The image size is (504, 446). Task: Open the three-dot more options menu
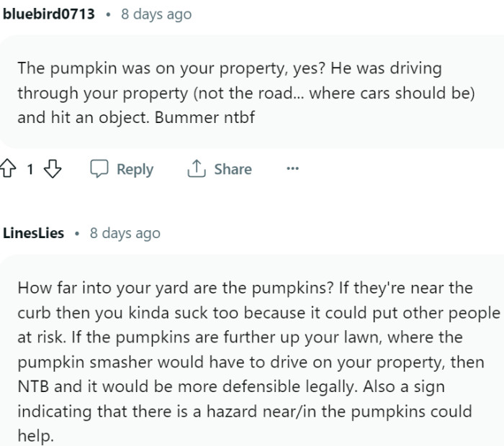(x=292, y=169)
